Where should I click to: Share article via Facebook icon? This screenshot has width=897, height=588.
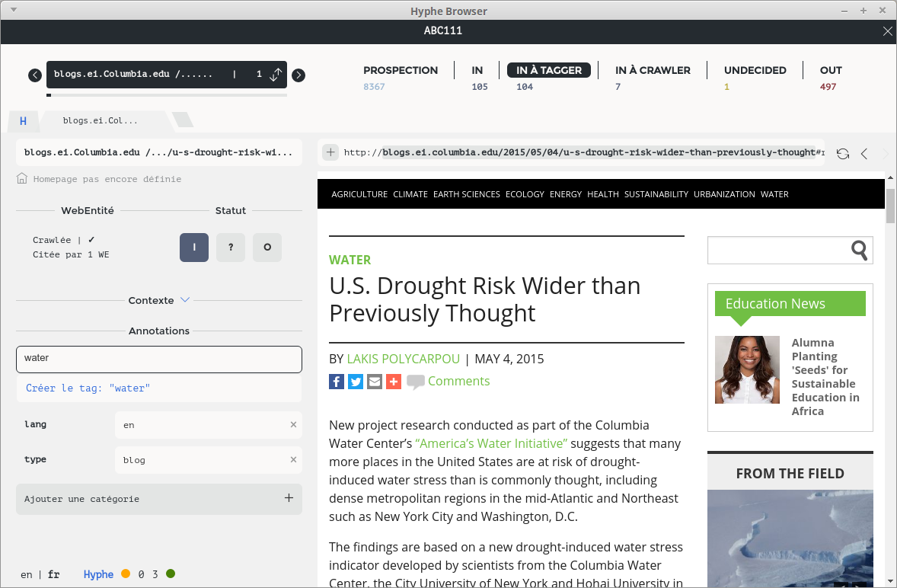pos(337,382)
